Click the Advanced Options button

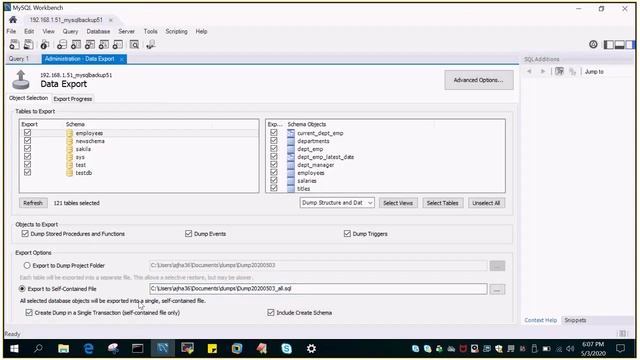(x=478, y=80)
